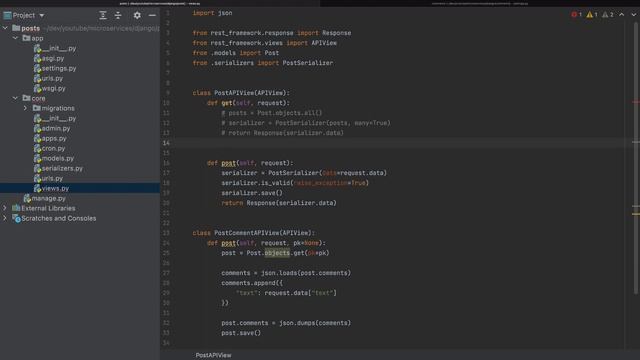
Task: Click the Collapse All toolbar icon
Action: point(118,16)
